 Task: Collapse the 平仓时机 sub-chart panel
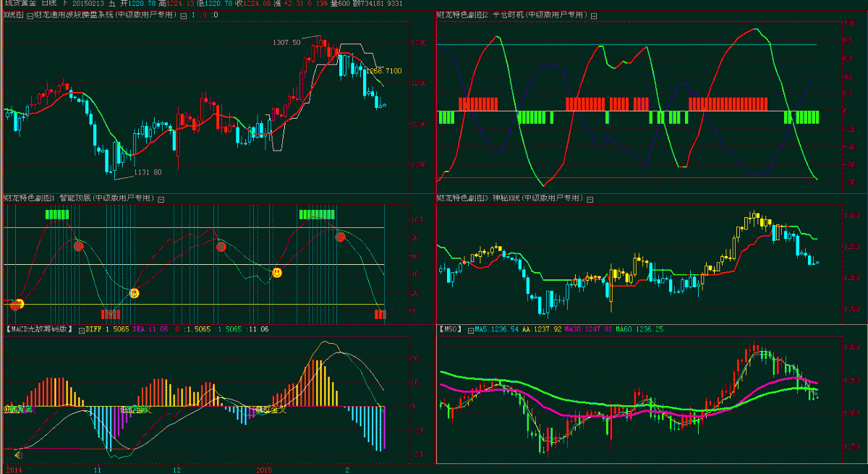[594, 15]
